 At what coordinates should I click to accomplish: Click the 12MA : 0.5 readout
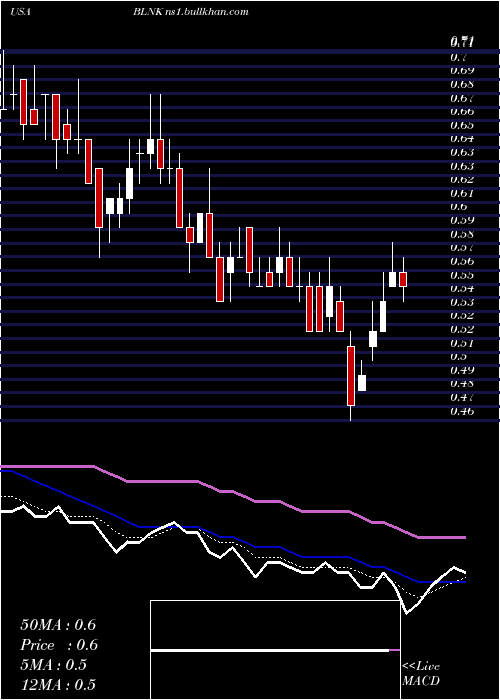coord(58,685)
